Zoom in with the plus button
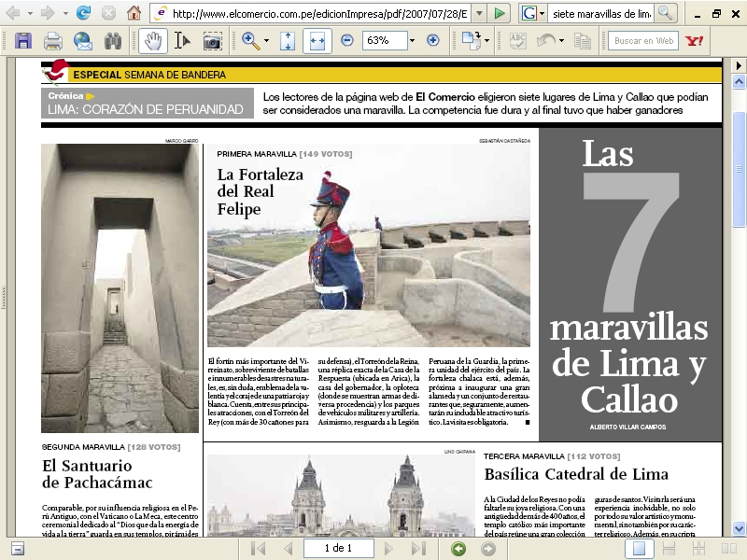 coord(433,40)
